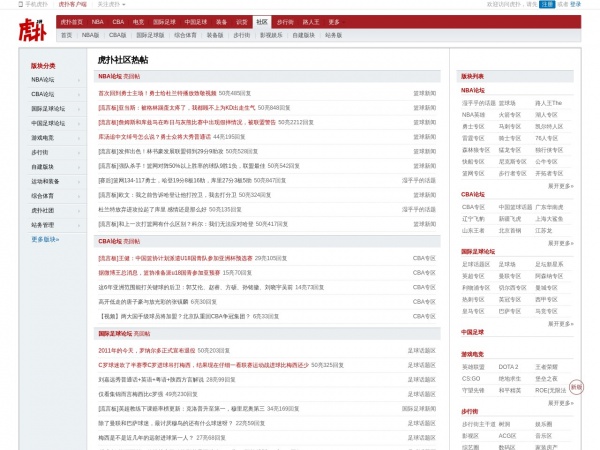600x450 pixels.
Task: Open NBA英雄 in the board list
Action: pos(473,115)
